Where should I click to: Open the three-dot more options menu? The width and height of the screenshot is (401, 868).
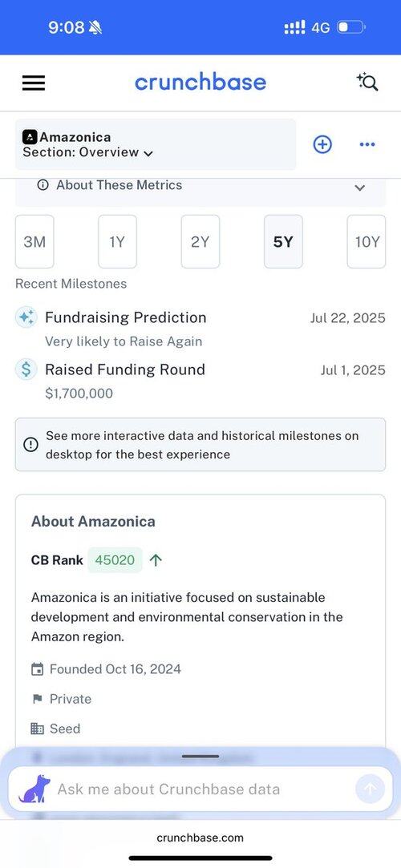[x=367, y=144]
